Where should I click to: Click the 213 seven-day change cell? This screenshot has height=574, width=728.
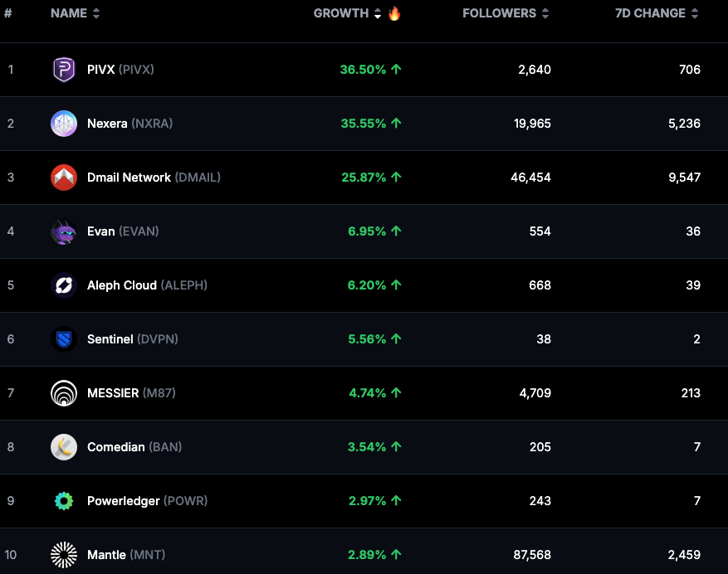tap(691, 393)
